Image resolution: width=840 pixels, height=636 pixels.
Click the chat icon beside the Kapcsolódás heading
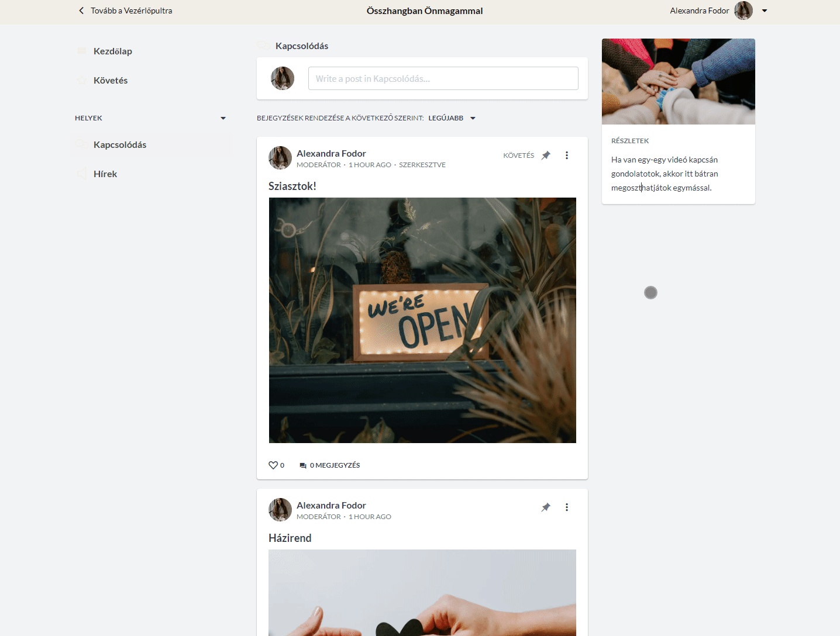coord(264,46)
